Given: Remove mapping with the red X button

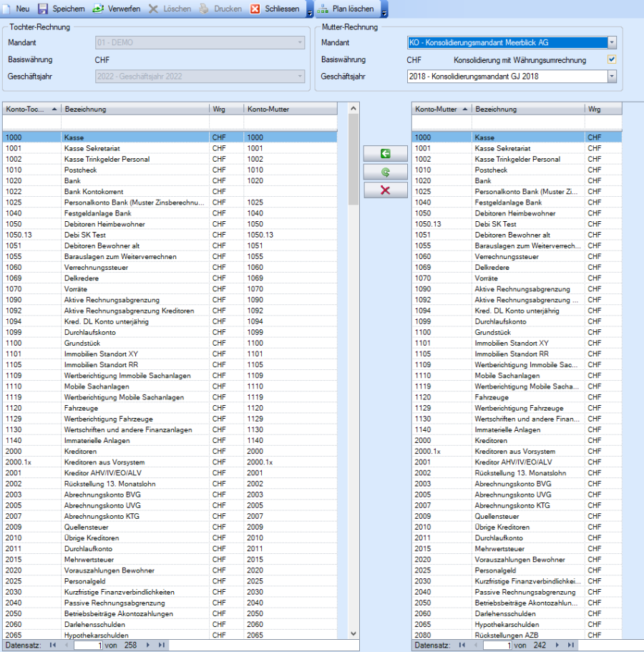Looking at the screenshot, I should 385,190.
